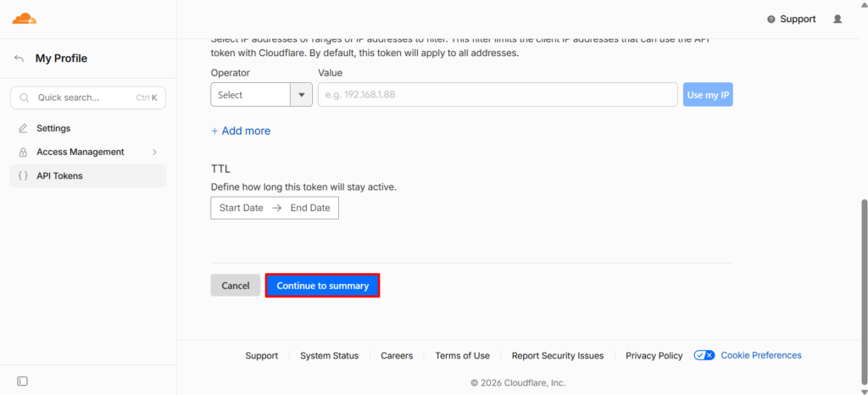Click Use my IP button
Image resolution: width=868 pixels, height=395 pixels.
pyautogui.click(x=708, y=95)
